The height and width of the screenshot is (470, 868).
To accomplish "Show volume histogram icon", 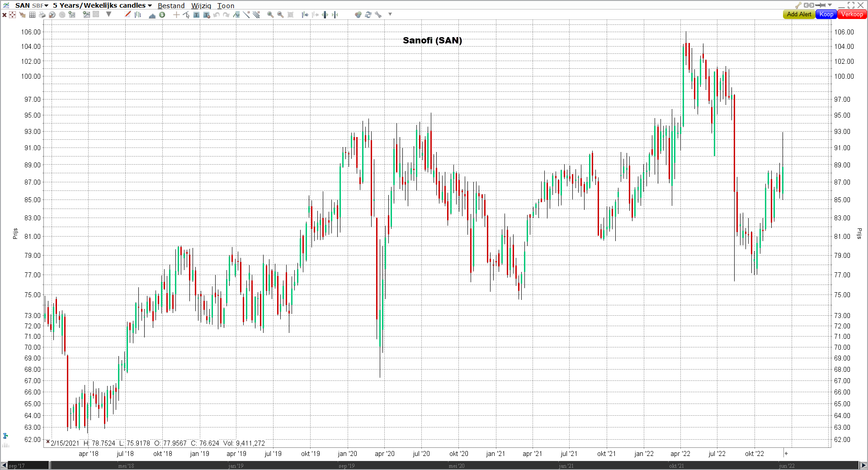I will (152, 15).
